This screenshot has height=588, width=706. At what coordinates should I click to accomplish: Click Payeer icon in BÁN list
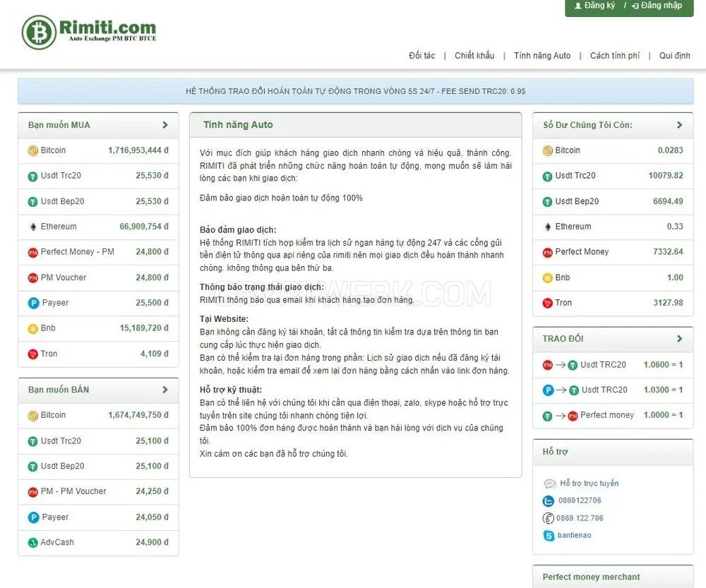coord(33,517)
